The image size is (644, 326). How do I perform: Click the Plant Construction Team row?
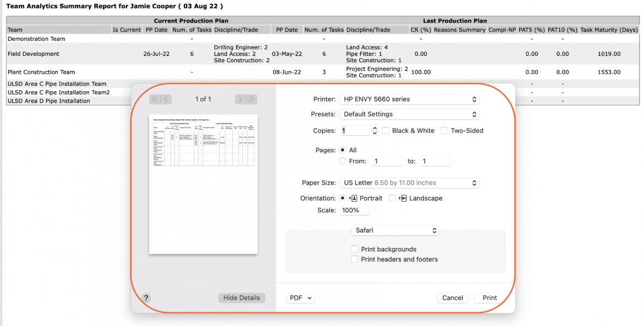323,72
